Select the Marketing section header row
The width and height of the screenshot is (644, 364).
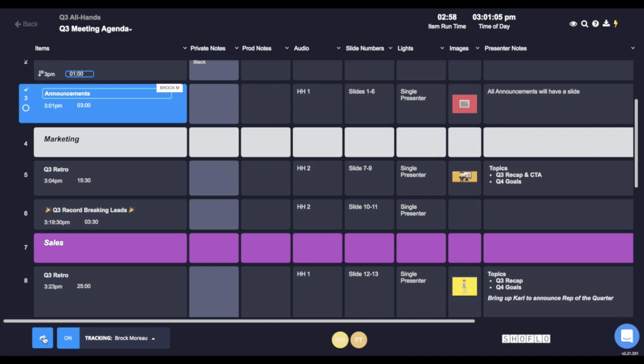(x=110, y=142)
